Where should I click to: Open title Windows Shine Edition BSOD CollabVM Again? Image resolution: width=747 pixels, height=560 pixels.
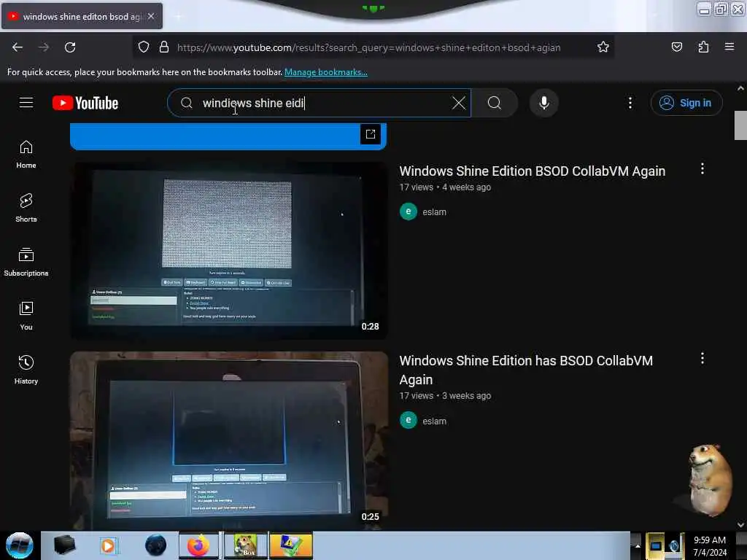pos(532,171)
